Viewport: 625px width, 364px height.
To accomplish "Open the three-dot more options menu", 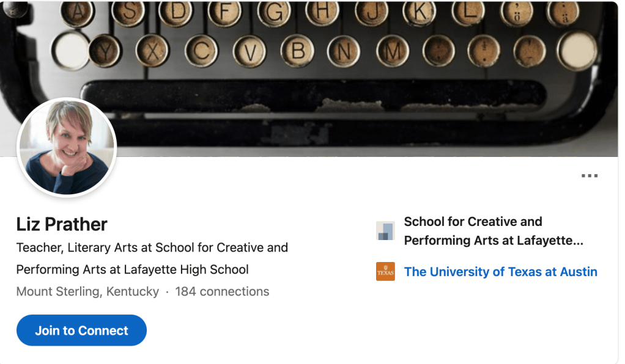I will (590, 176).
